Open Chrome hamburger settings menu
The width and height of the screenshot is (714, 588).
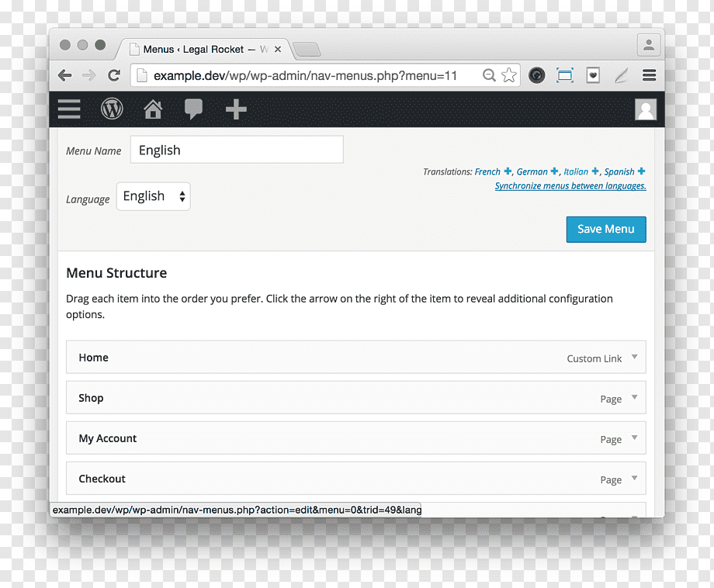649,75
